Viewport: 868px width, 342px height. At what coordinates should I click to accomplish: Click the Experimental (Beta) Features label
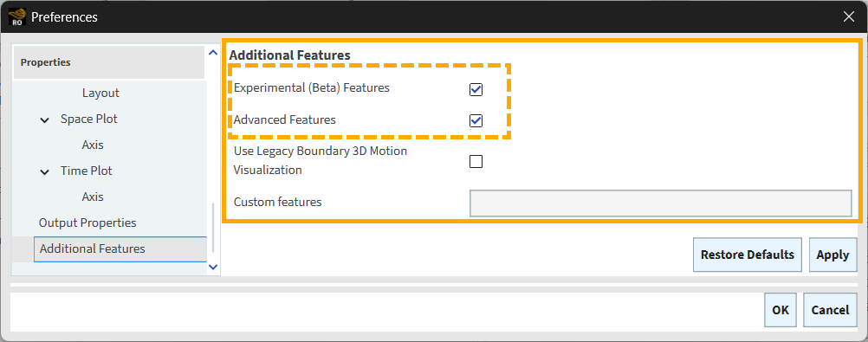pos(312,88)
